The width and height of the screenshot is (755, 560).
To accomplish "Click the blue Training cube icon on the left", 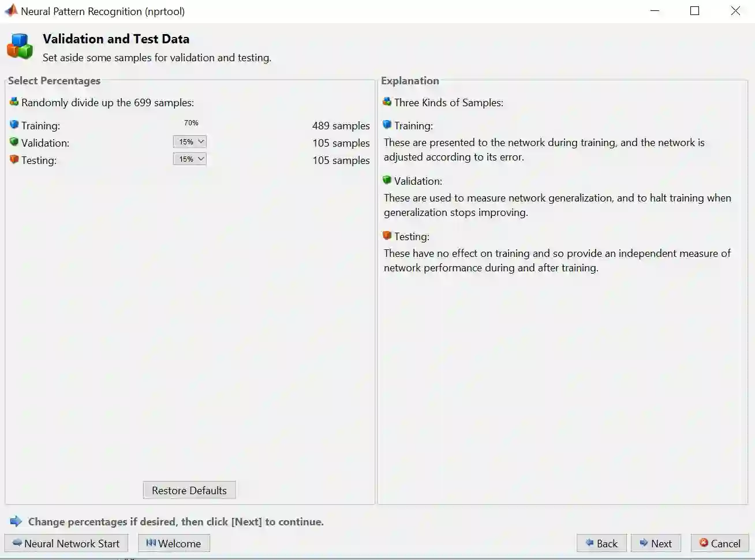I will pyautogui.click(x=14, y=125).
